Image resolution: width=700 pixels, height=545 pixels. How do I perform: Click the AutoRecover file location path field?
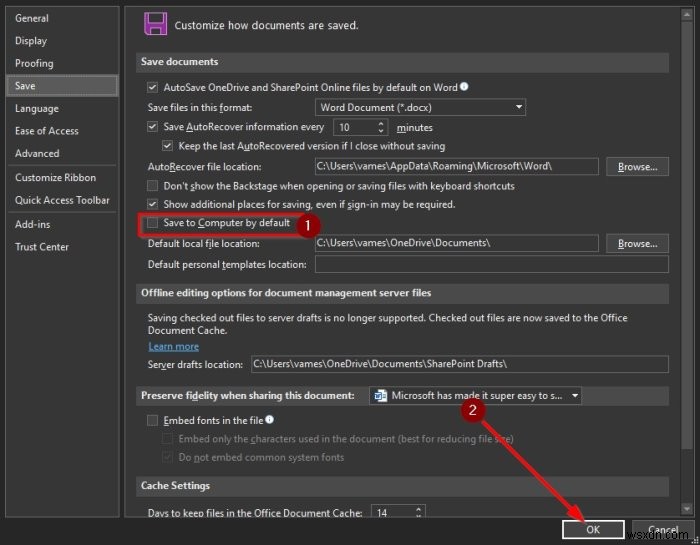(x=456, y=166)
